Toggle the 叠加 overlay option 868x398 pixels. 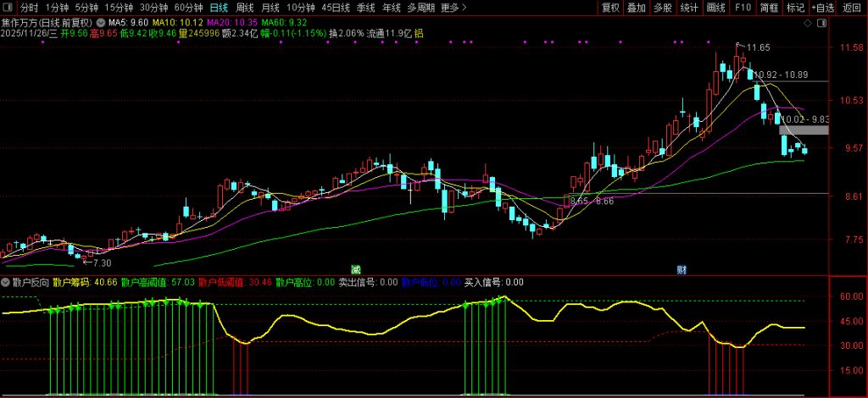pos(636,8)
